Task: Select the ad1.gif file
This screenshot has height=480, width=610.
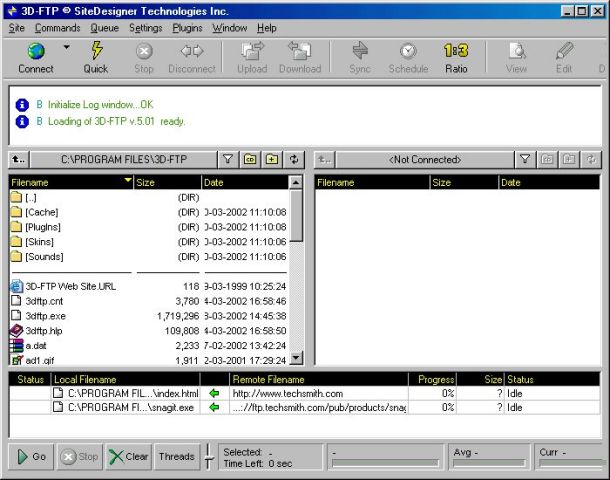Action: click(149, 360)
